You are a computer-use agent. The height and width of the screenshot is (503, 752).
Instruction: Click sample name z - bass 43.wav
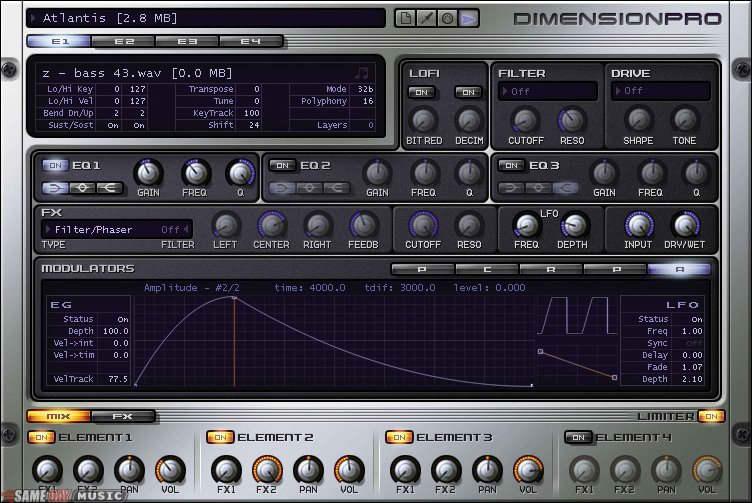tap(137, 73)
